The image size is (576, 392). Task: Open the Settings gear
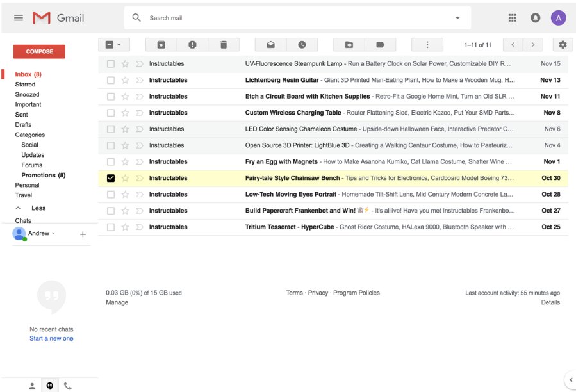point(563,45)
